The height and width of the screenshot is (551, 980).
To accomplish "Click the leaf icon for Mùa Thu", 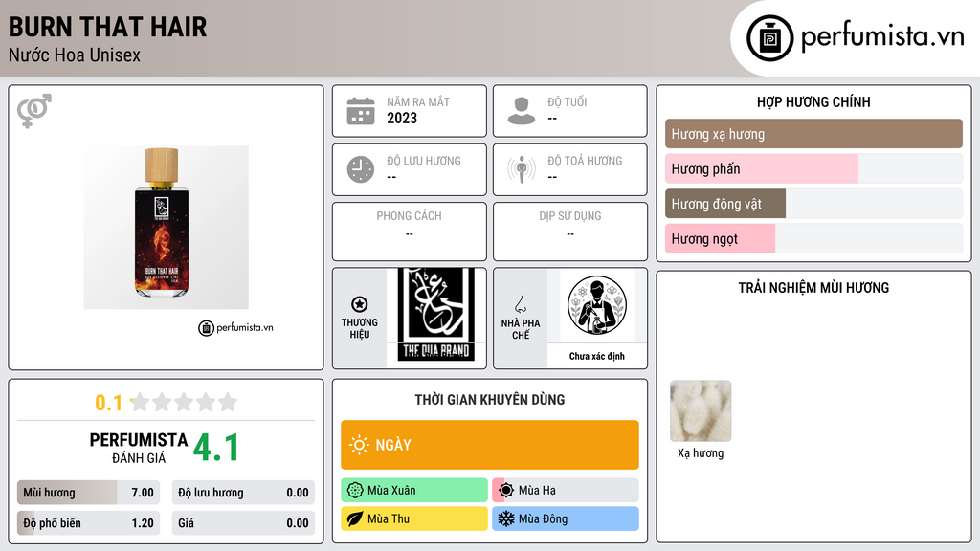I will click(355, 518).
